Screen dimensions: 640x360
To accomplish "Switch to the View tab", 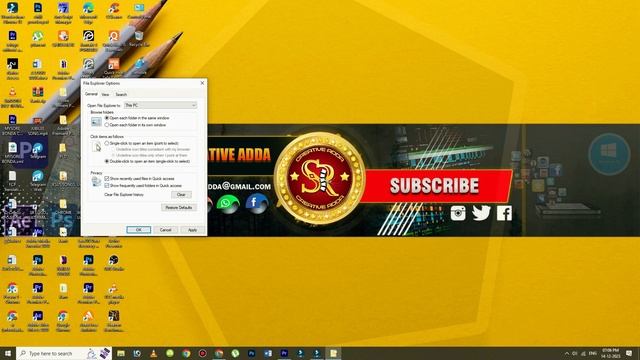I will [105, 94].
